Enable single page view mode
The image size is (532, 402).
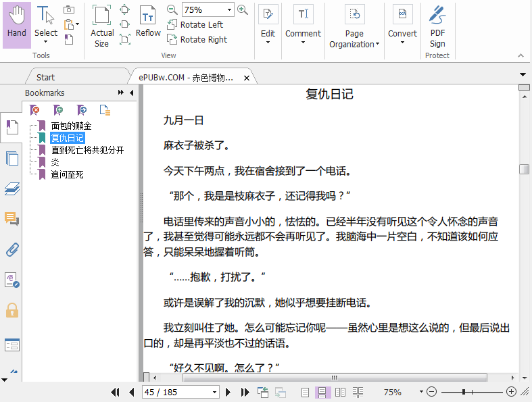point(306,392)
